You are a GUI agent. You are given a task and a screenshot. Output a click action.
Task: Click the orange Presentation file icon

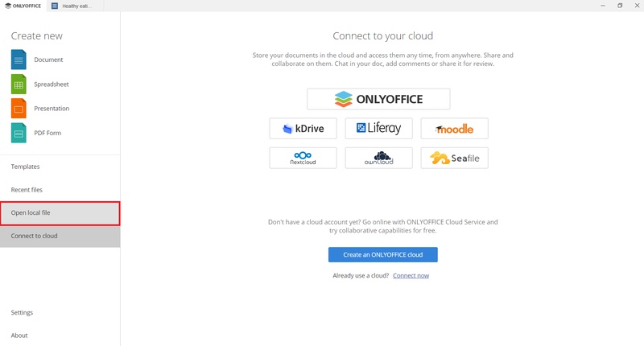pos(19,109)
